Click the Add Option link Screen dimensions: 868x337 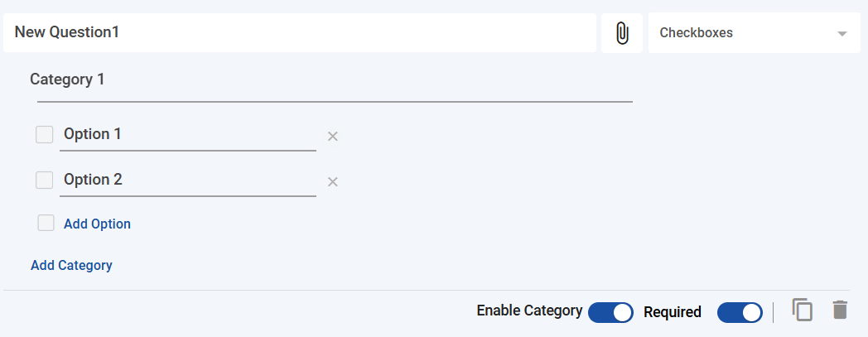[97, 224]
